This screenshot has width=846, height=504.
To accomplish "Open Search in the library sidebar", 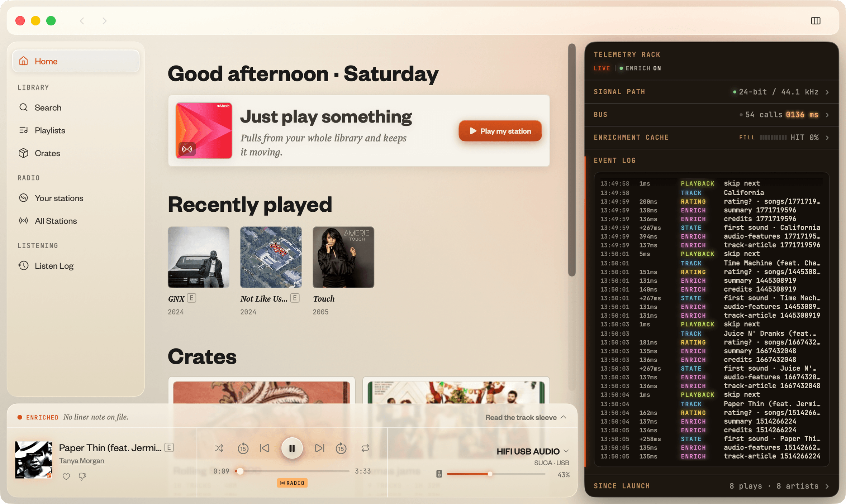I will pos(76,107).
